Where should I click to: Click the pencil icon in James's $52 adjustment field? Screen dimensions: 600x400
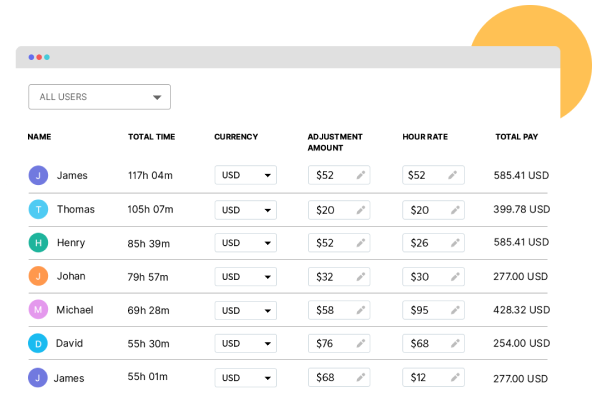point(360,175)
